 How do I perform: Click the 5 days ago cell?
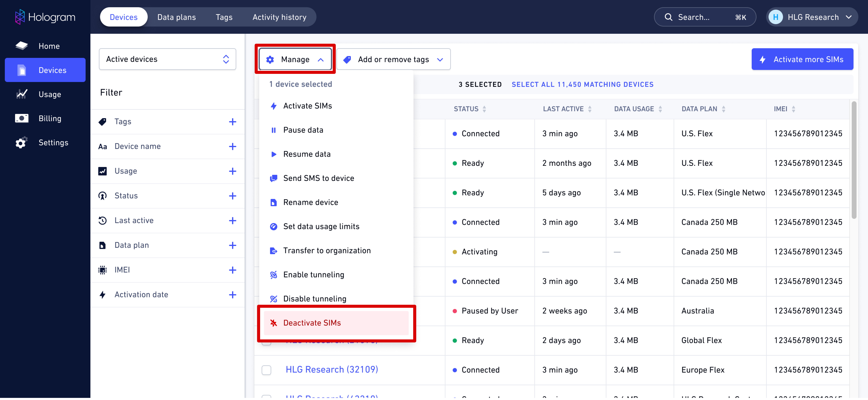point(570,193)
